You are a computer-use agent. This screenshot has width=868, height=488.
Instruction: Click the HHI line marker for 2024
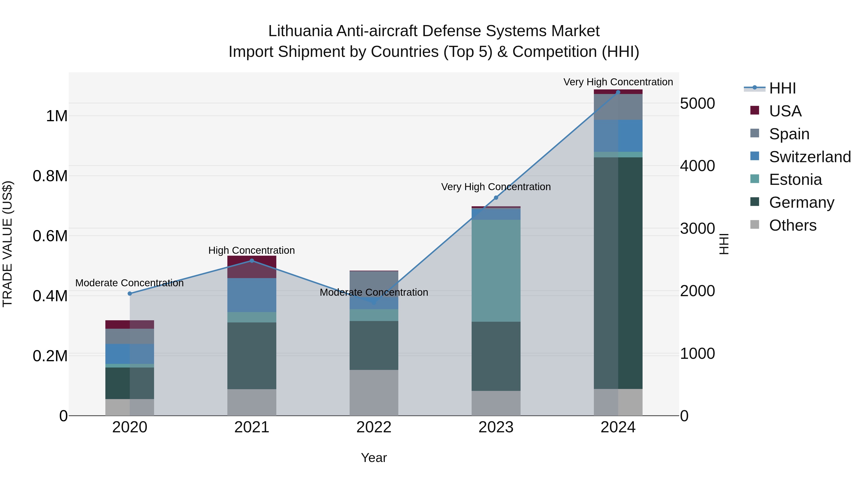[x=618, y=92]
